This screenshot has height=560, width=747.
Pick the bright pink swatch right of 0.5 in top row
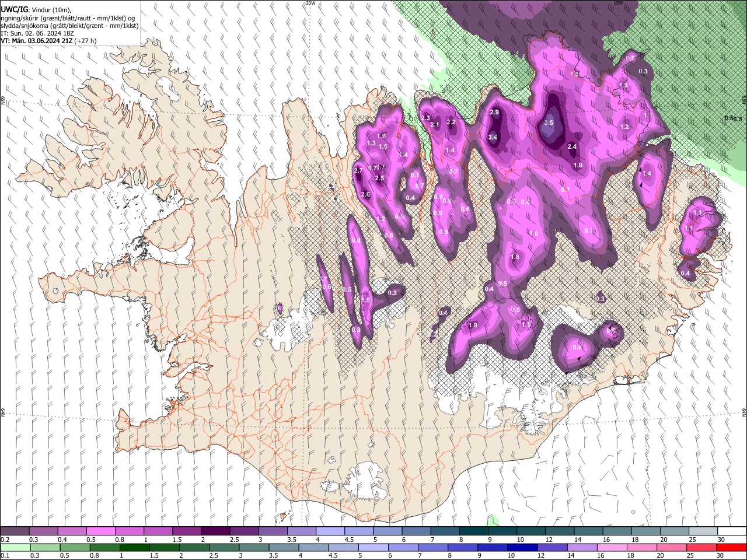(x=101, y=531)
